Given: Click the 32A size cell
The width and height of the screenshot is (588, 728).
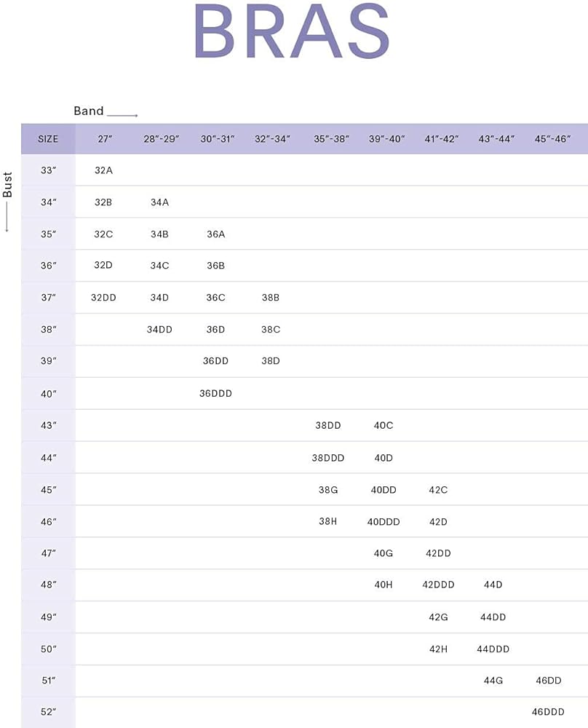Looking at the screenshot, I should click(x=103, y=170).
